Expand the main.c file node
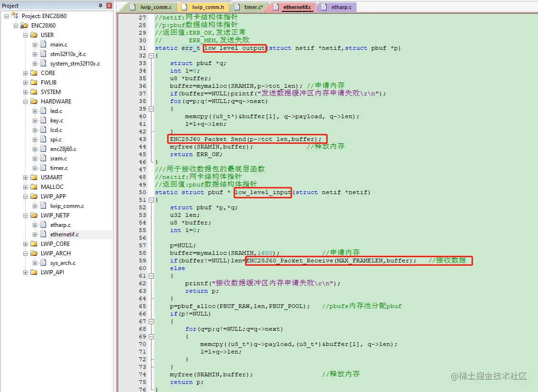The height and width of the screenshot is (392, 538). pyautogui.click(x=35, y=45)
